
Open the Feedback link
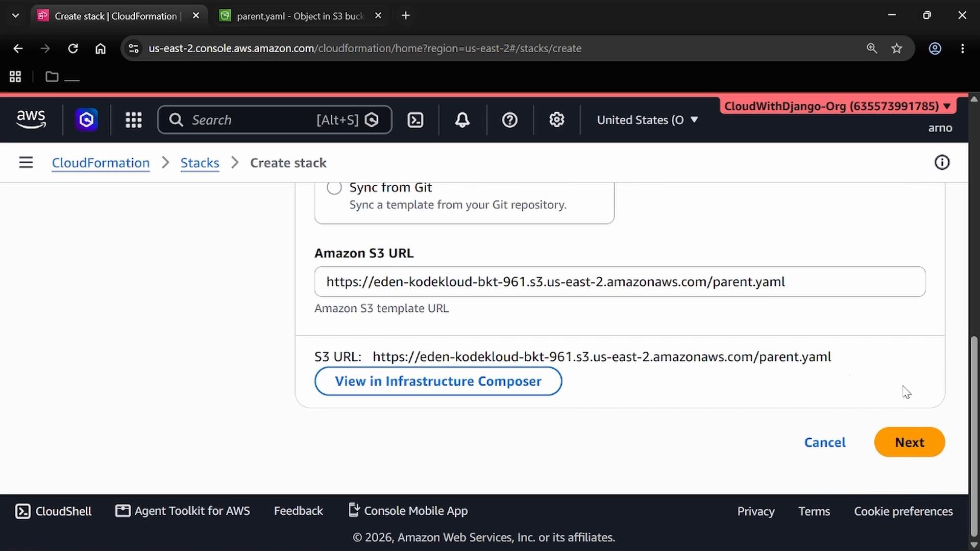point(299,511)
